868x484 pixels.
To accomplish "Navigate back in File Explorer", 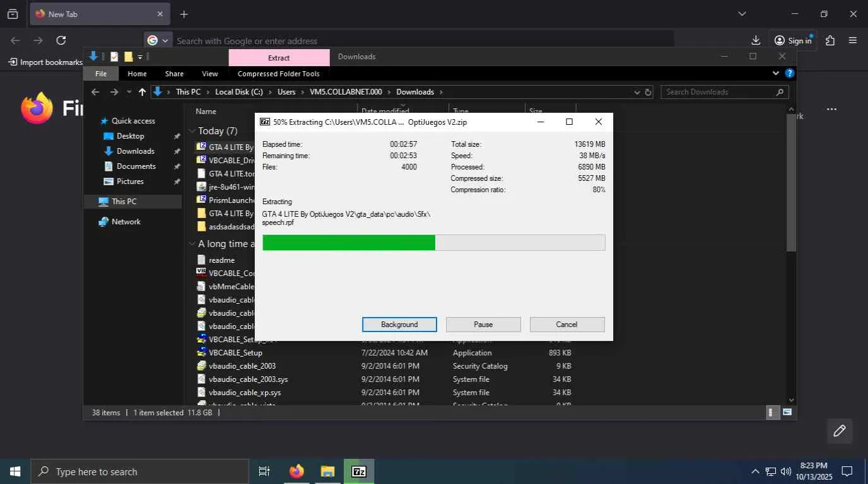I will (95, 92).
